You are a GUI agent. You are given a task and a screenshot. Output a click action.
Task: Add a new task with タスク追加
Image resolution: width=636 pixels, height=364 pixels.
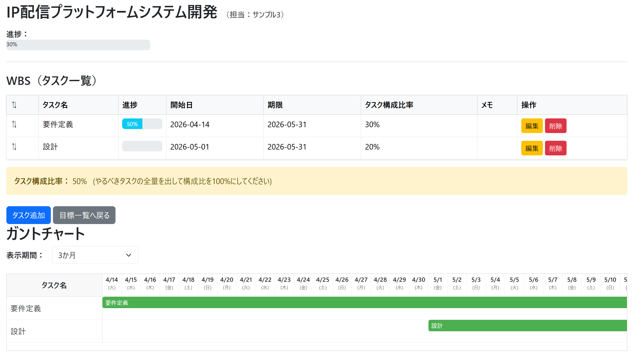point(28,215)
